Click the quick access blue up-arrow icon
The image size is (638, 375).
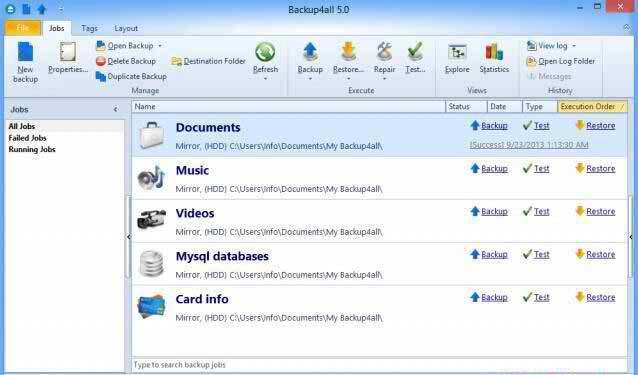click(42, 9)
